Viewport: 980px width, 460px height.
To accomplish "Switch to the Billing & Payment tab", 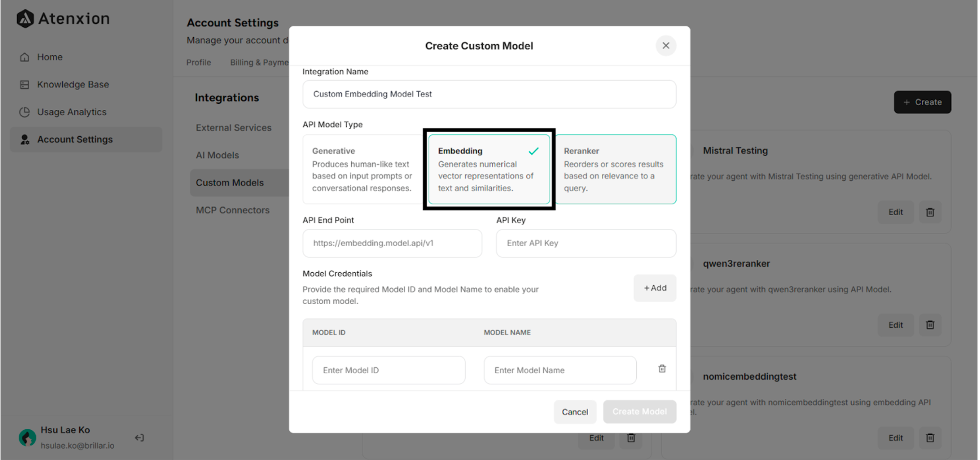I will (x=259, y=62).
